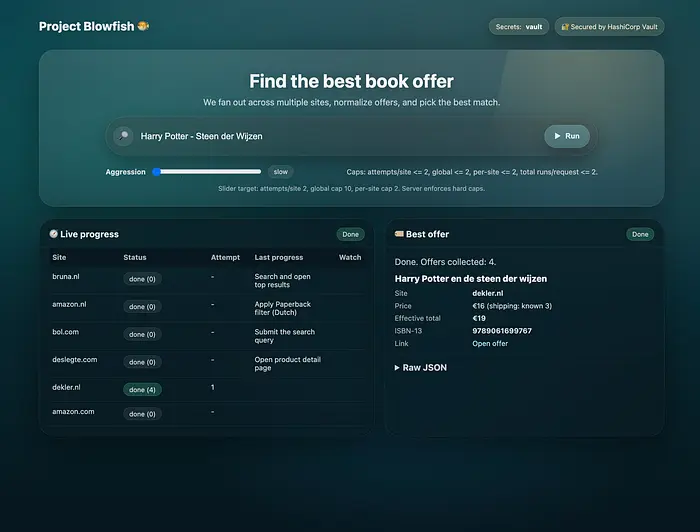700x532 pixels.
Task: Open the 'Open offer' link
Action: (490, 343)
